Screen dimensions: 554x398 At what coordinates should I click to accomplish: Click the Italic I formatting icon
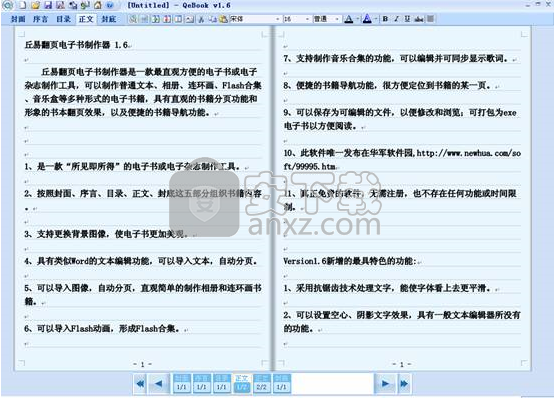[x=396, y=19]
